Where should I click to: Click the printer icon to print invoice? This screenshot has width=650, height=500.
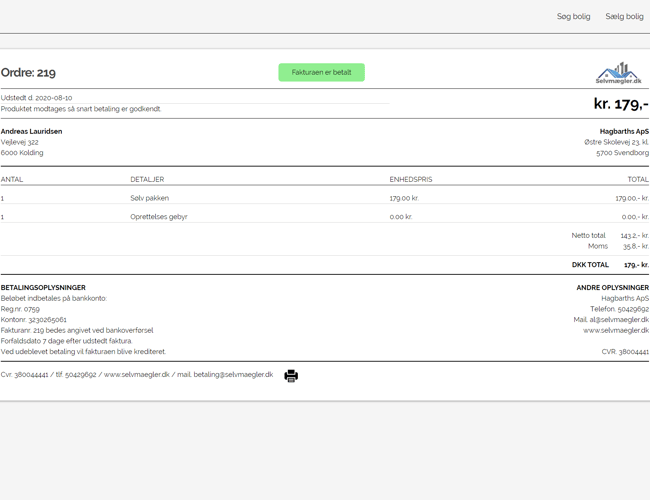[291, 376]
